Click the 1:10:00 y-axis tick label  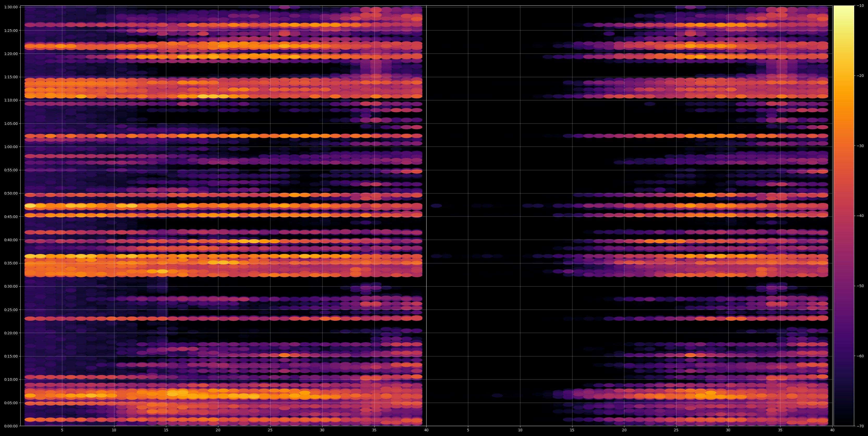click(x=11, y=100)
